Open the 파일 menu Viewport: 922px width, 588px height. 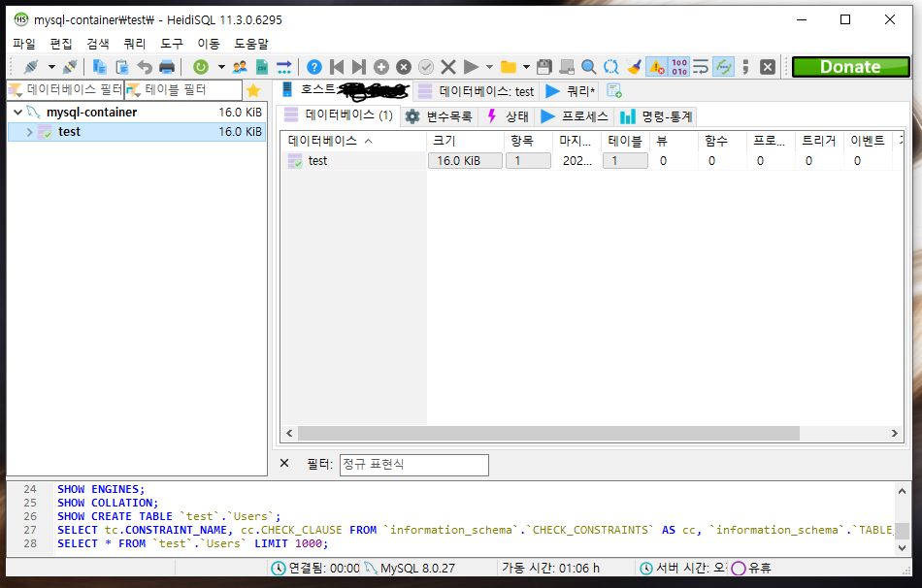point(24,44)
